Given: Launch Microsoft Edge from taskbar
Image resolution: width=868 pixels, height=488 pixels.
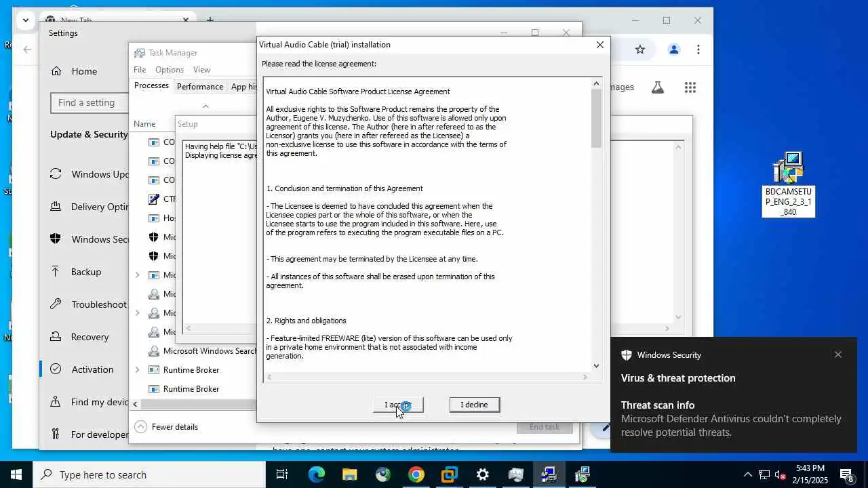Looking at the screenshot, I should point(317,474).
